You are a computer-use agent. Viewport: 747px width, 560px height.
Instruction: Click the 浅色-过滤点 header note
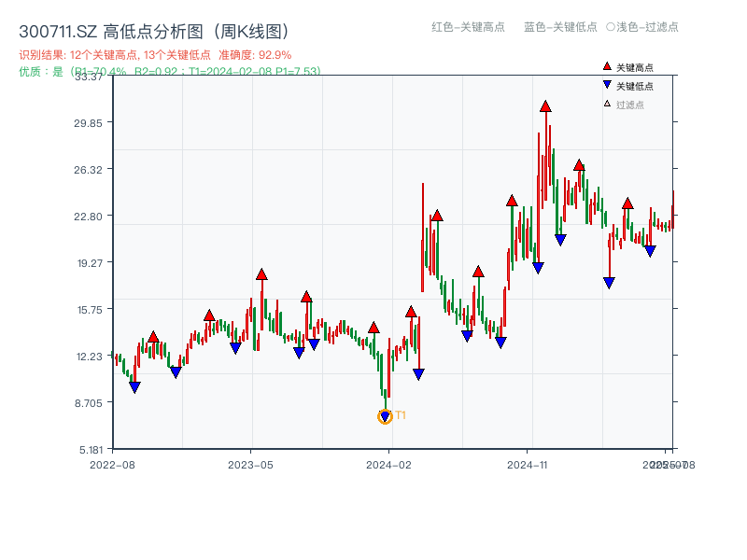click(642, 27)
